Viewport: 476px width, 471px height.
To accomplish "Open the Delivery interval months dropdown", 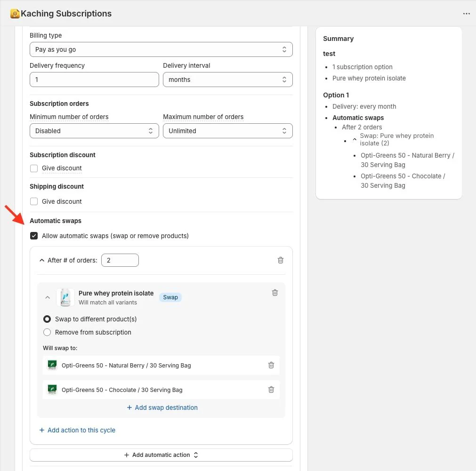I will (x=228, y=80).
